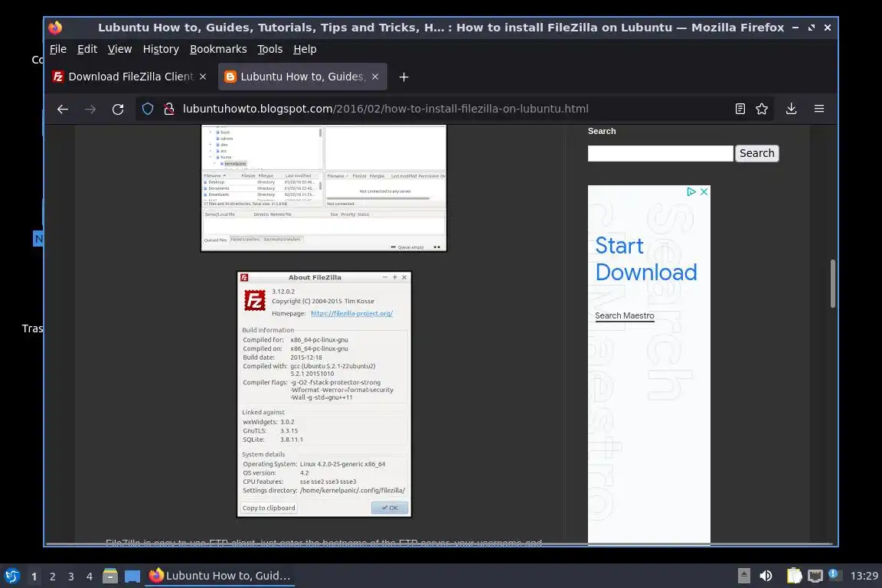
Task: Click the site security padlock icon
Action: [x=168, y=109]
